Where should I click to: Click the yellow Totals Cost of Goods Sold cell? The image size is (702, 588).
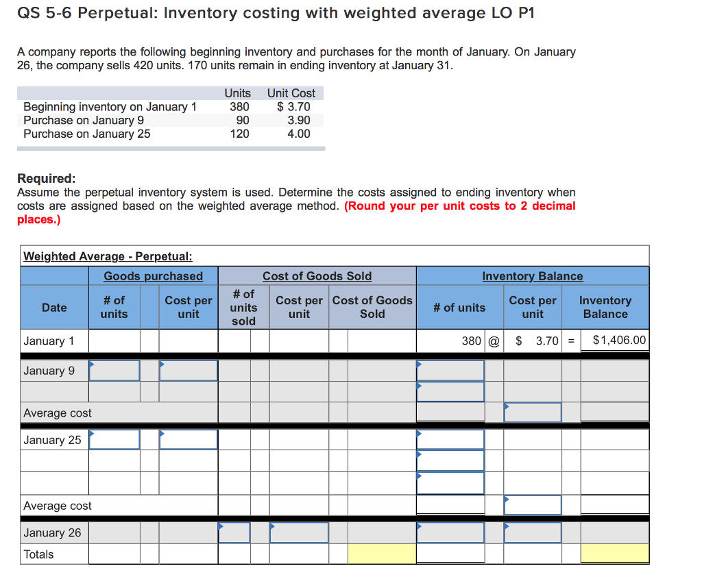(x=382, y=553)
